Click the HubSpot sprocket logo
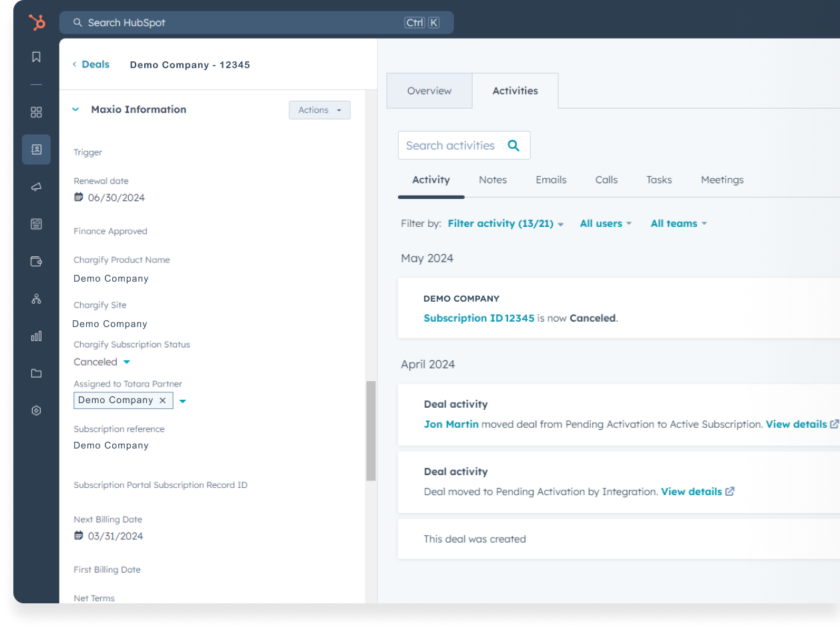The width and height of the screenshot is (840, 630). [x=37, y=22]
